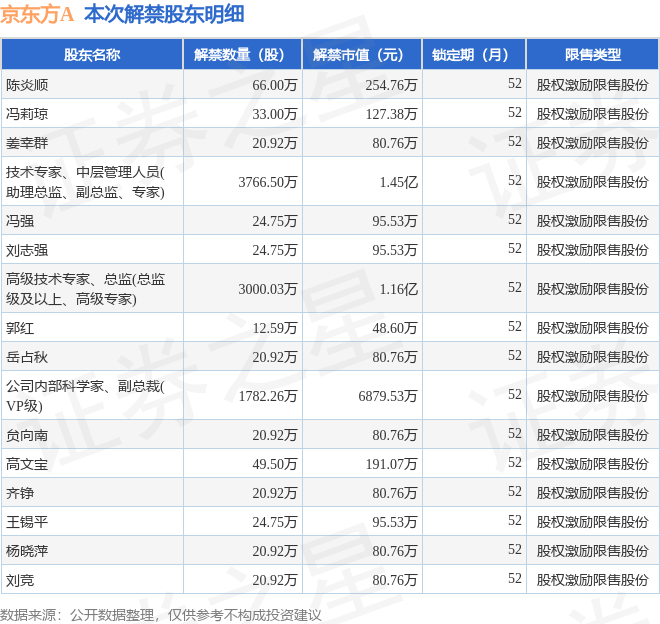Select shareholder name 王锡平
The width and height of the screenshot is (660, 624).
click(x=27, y=522)
